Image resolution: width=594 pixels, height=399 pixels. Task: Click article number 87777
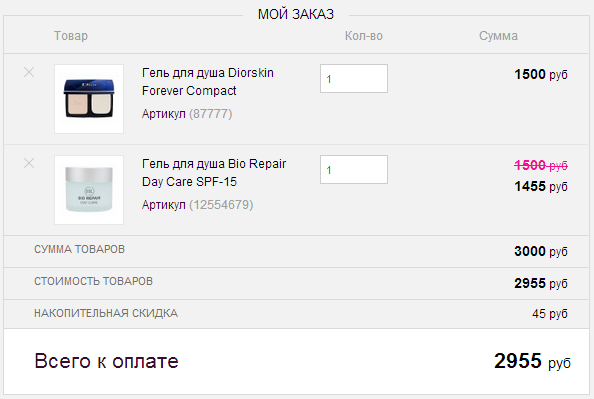click(x=210, y=114)
